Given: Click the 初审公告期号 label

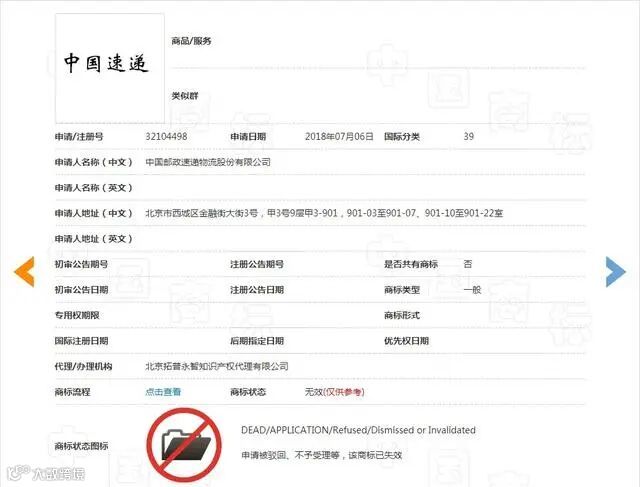Looking at the screenshot, I should (x=81, y=264).
